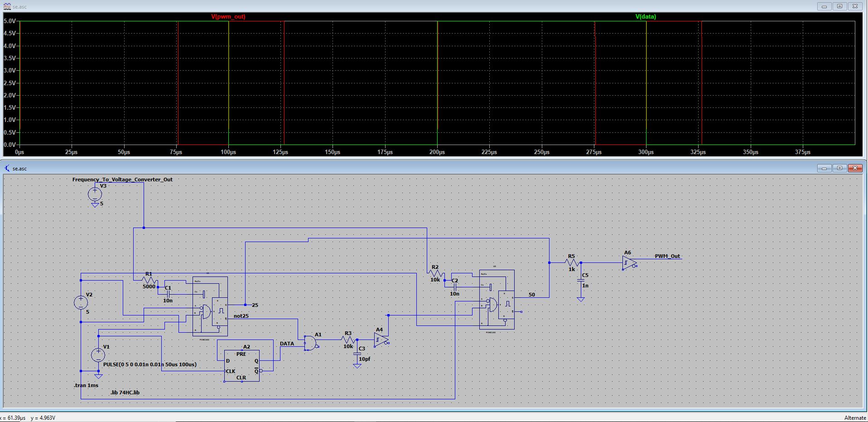
Task: Select resistor R3 in schematic
Action: click(x=348, y=340)
